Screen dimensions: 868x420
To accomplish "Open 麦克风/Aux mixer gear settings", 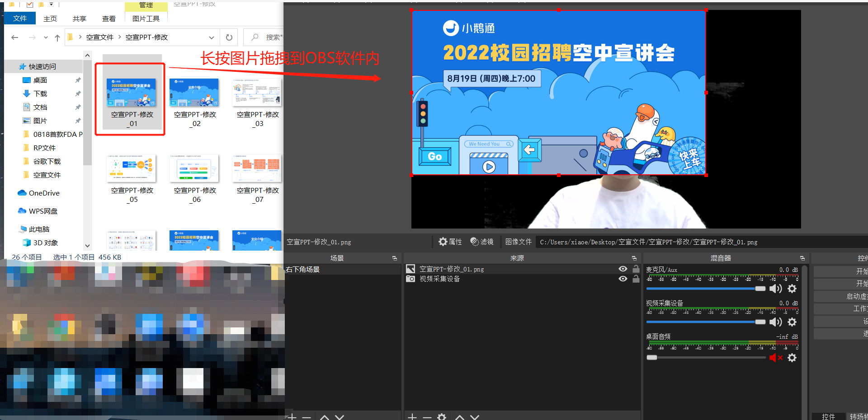I will coord(792,289).
